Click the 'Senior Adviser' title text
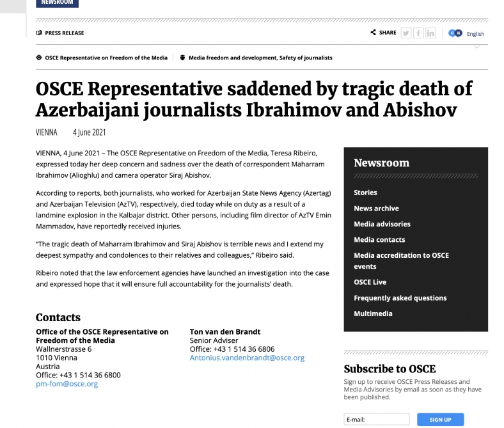The height and width of the screenshot is (428, 504). [214, 340]
